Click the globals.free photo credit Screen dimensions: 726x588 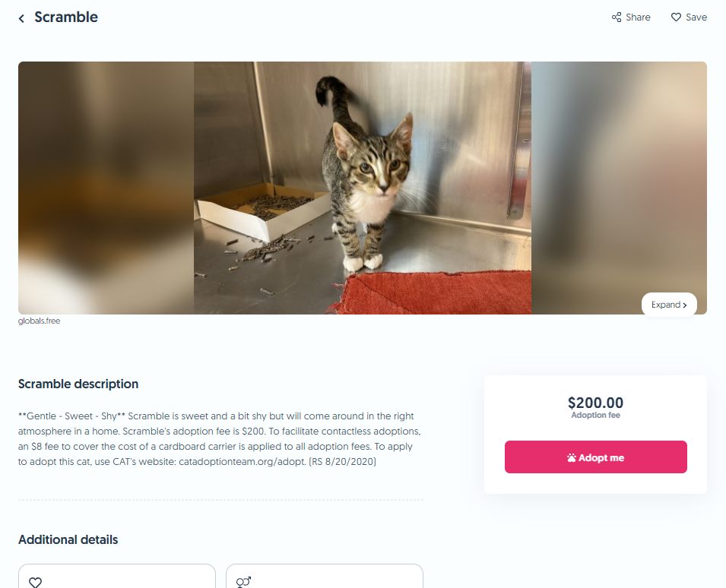pyautogui.click(x=39, y=321)
